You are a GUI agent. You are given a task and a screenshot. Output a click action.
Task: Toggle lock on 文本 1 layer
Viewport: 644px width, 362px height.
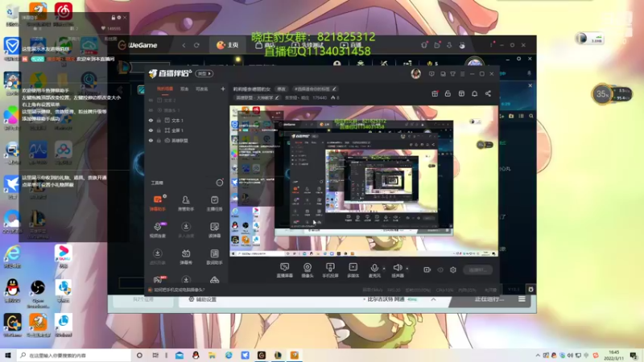[x=159, y=120]
